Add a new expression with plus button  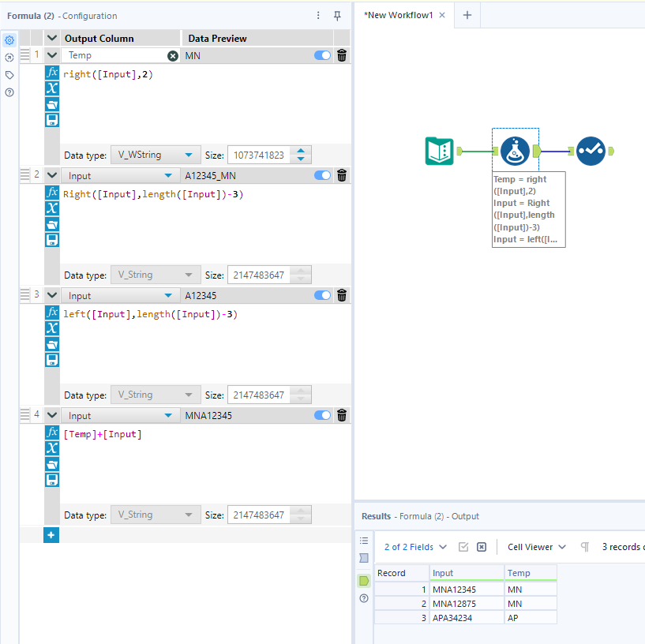coord(51,535)
